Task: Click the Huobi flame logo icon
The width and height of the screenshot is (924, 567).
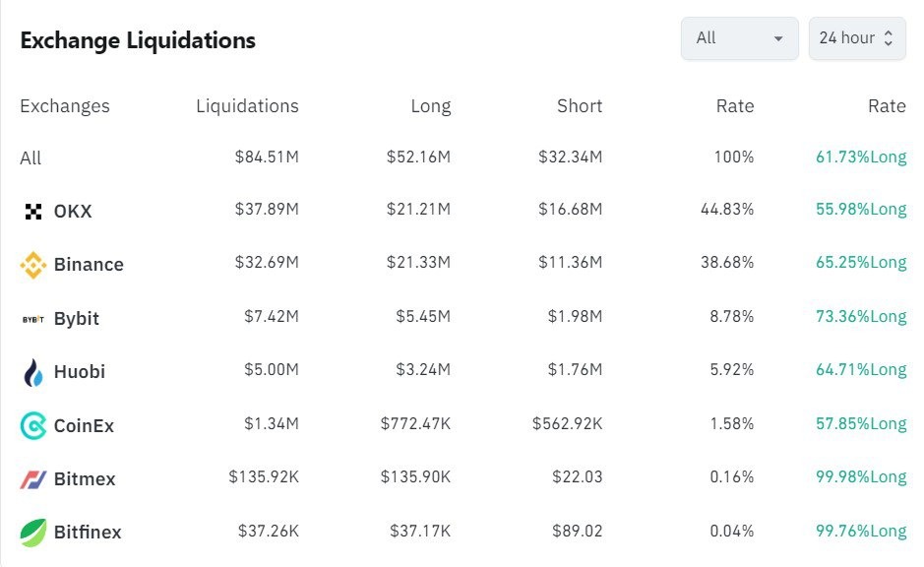Action: click(x=33, y=372)
